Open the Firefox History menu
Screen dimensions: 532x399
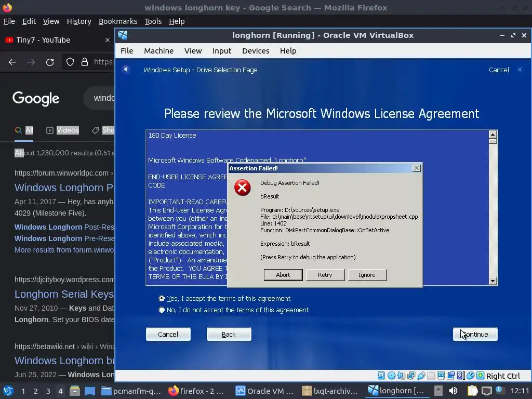pos(79,21)
